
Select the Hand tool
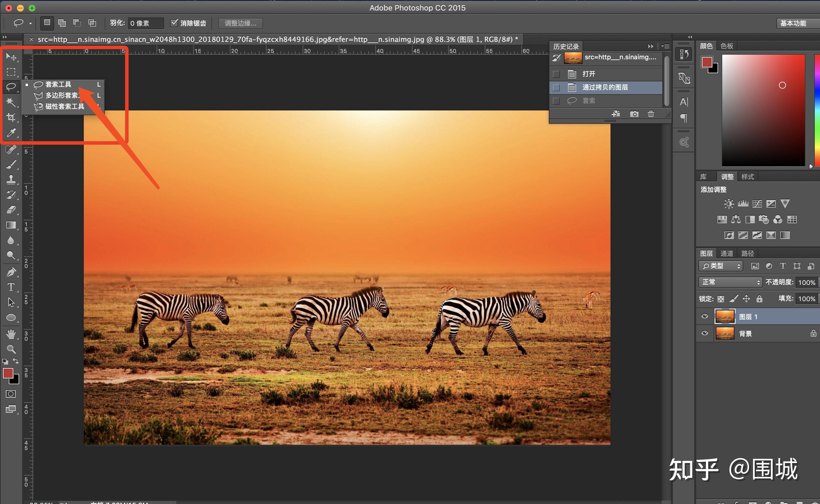pyautogui.click(x=11, y=334)
